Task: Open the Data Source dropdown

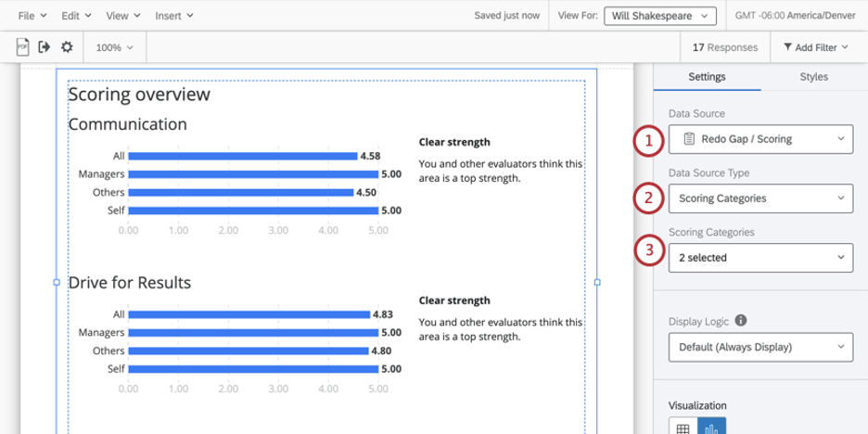Action: [x=760, y=139]
